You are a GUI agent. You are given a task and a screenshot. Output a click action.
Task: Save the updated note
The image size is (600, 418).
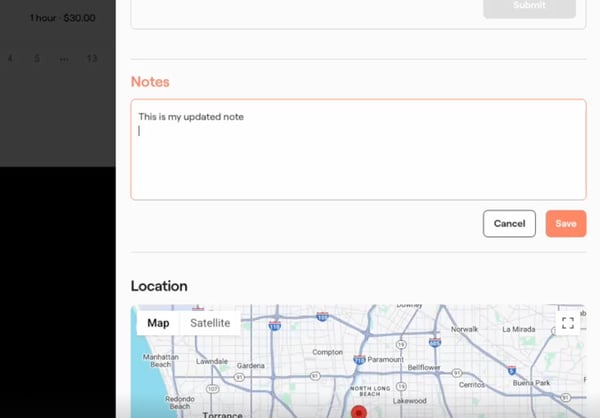(x=565, y=224)
